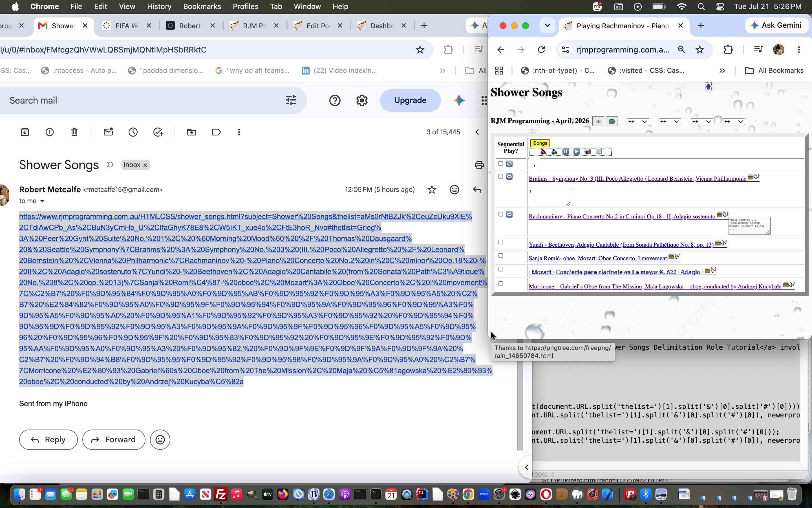Screen dimensions: 812x508
Task: Click the Forward button
Action: click(x=114, y=439)
